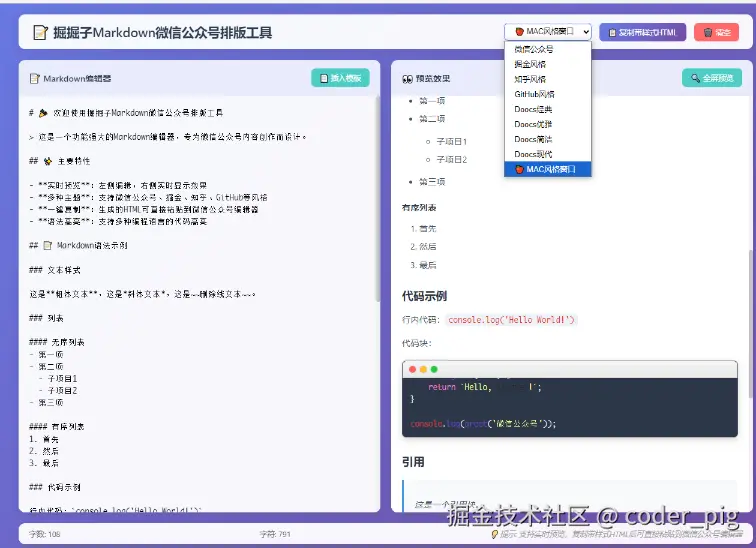756x548 pixels.
Task: Pick Doocs优雅 in the theme list
Action: click(x=548, y=124)
